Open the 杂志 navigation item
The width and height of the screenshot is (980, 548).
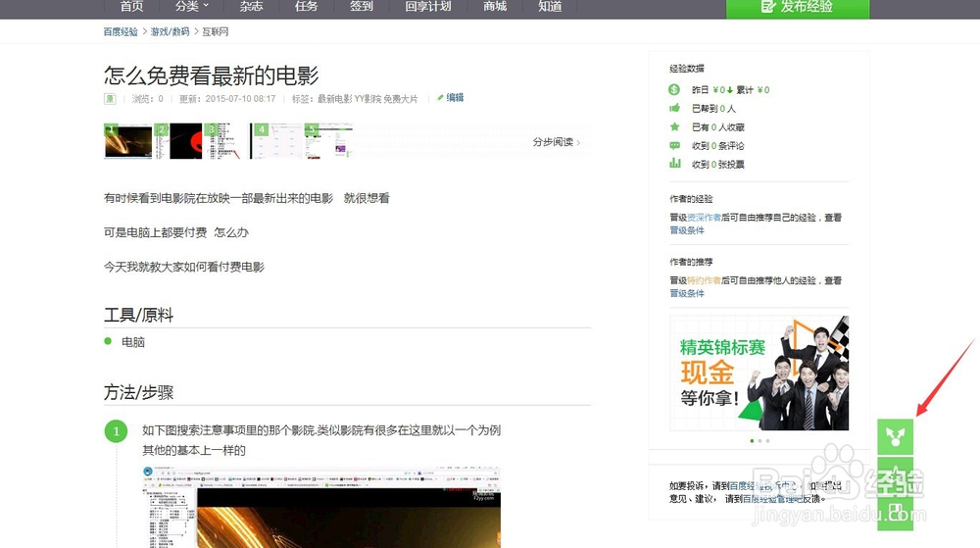pos(251,6)
